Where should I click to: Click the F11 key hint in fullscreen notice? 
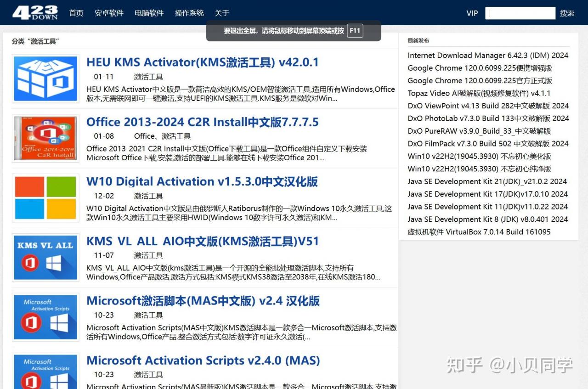(x=355, y=31)
